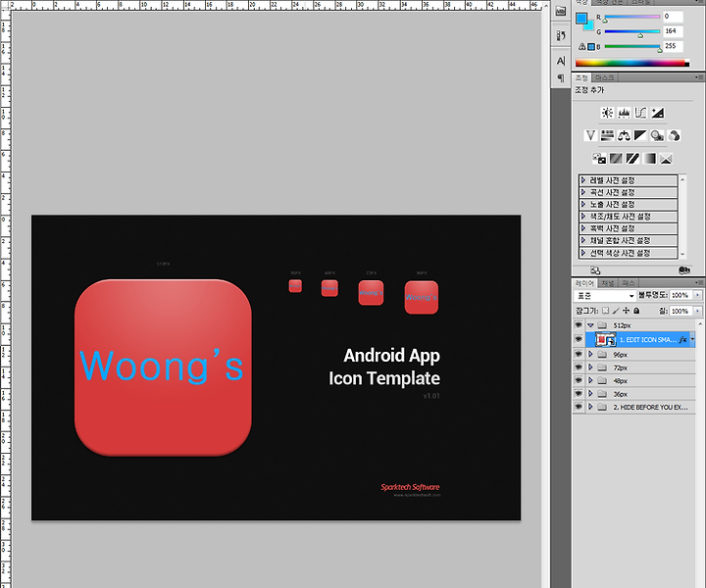Toggle lock image pixels brush icon

(x=616, y=311)
